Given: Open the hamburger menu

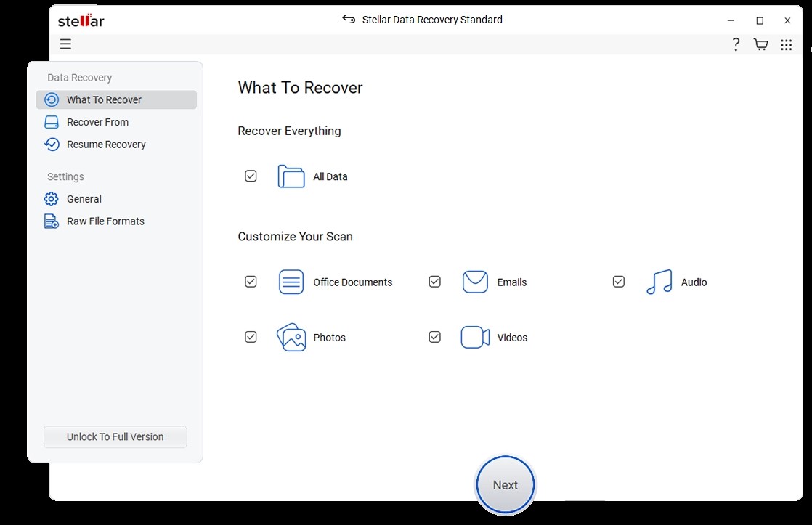Looking at the screenshot, I should 65,44.
